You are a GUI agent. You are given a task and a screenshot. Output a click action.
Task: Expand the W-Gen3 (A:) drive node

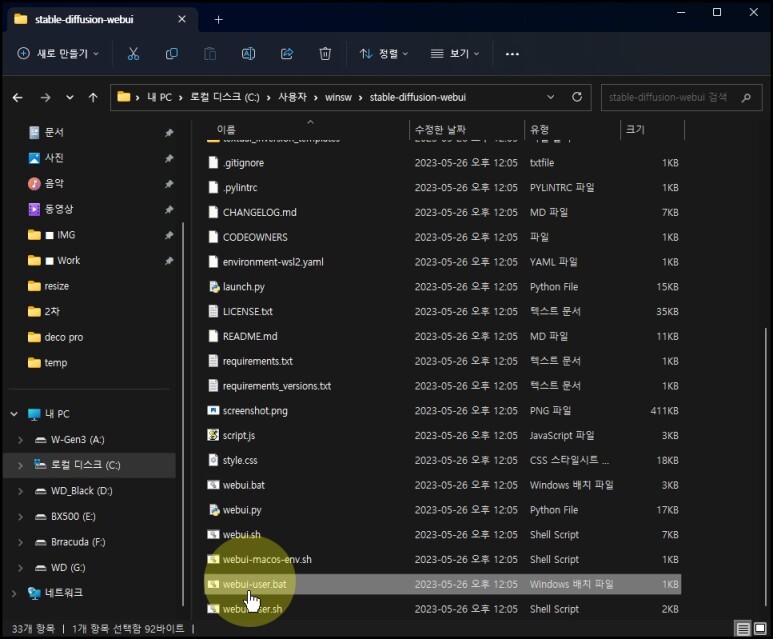point(20,440)
